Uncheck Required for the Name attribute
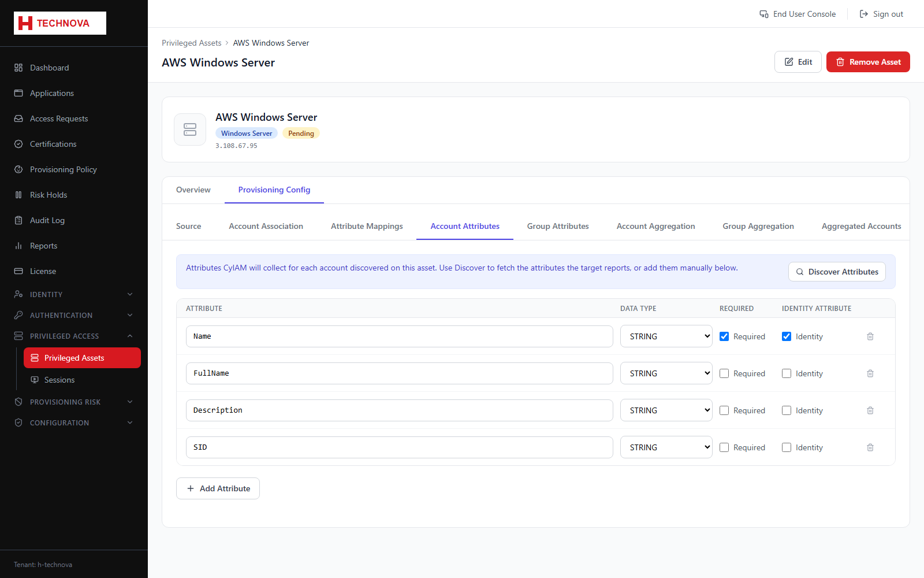 pyautogui.click(x=724, y=336)
